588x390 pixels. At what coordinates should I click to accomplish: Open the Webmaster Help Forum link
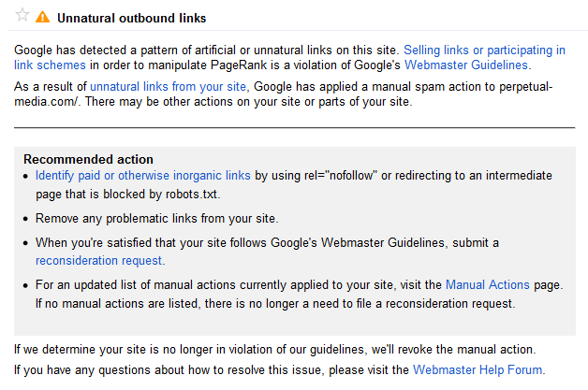coord(478,370)
